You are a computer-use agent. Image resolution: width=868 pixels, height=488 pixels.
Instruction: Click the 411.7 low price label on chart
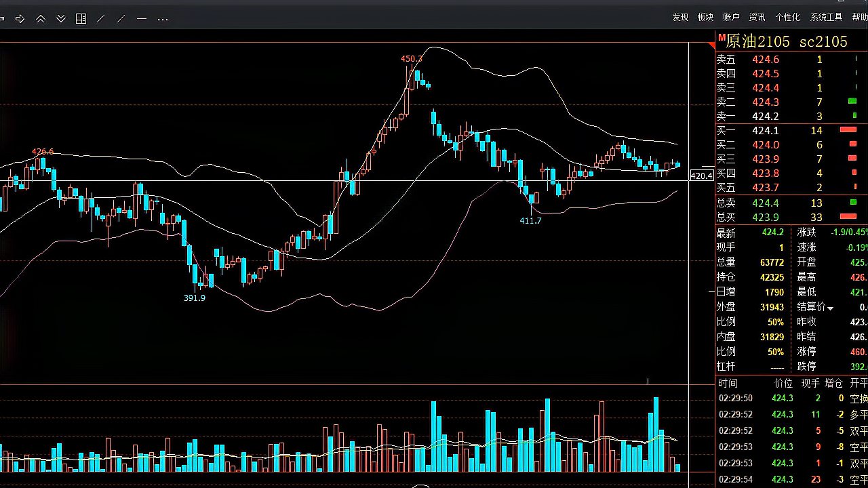click(x=531, y=221)
